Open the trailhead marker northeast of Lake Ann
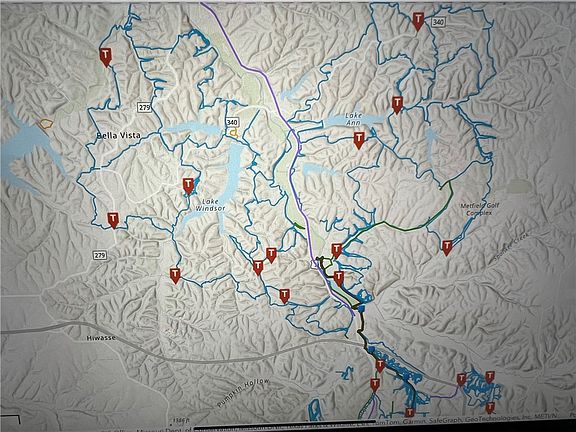This screenshot has height=432, width=576. coord(397,105)
